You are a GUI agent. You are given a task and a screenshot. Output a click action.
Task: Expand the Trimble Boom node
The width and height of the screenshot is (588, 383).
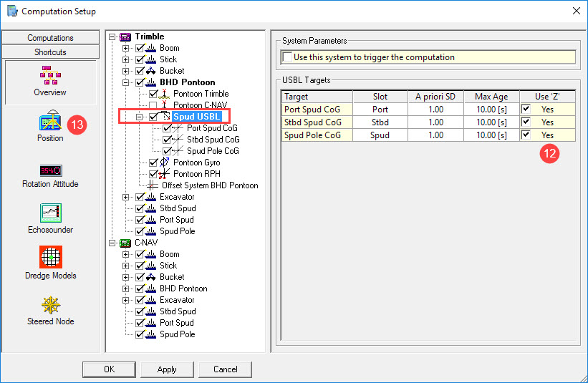point(125,48)
